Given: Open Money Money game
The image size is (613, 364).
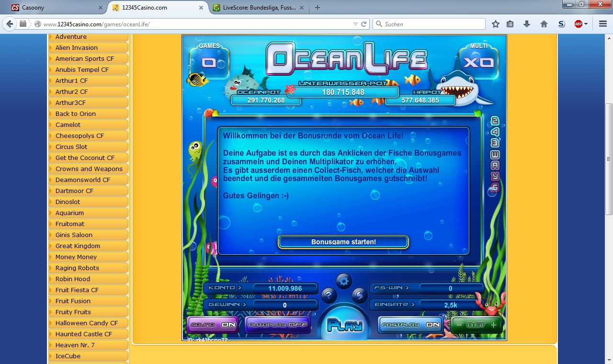Looking at the screenshot, I should [x=89, y=257].
